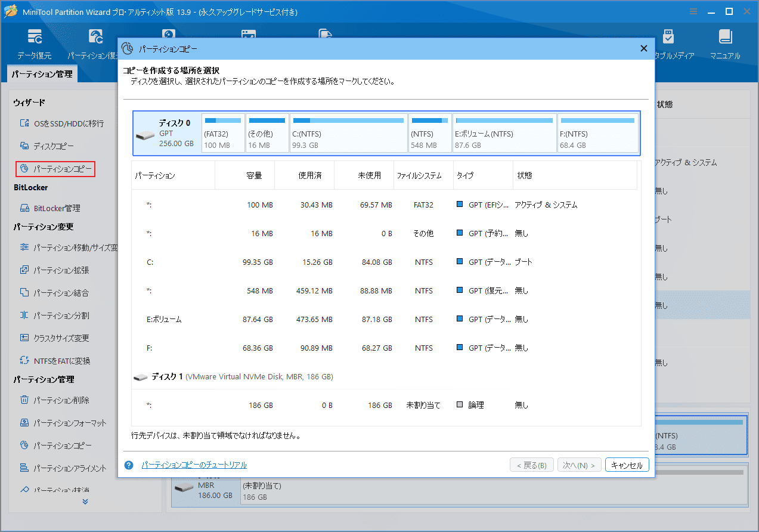
Task: Select パーティション分割 in the sidebar
Action: [54, 316]
